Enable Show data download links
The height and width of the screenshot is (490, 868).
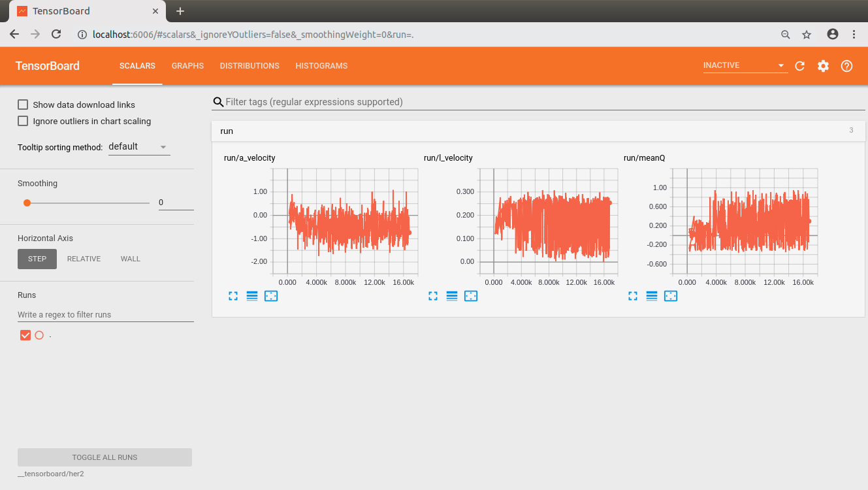(23, 105)
